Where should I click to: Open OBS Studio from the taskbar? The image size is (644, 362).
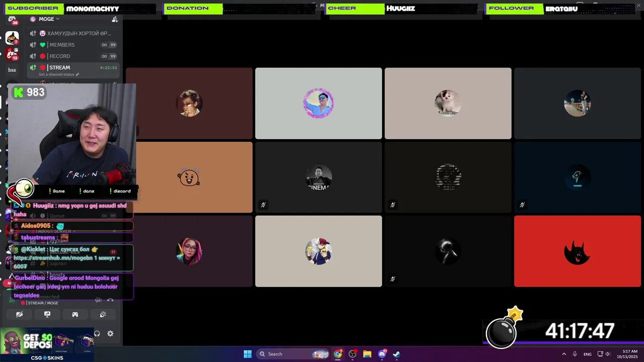pos(353,354)
